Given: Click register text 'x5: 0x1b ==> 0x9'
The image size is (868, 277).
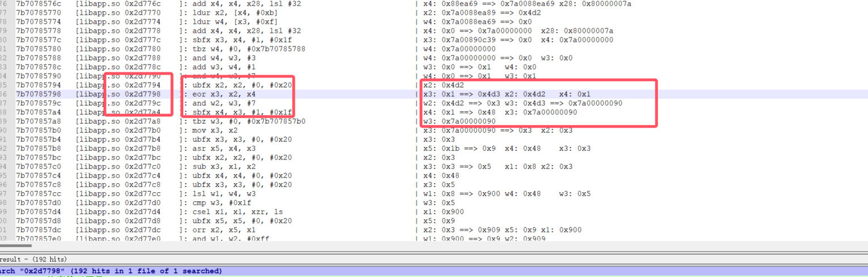Looking at the screenshot, I should [x=459, y=148].
